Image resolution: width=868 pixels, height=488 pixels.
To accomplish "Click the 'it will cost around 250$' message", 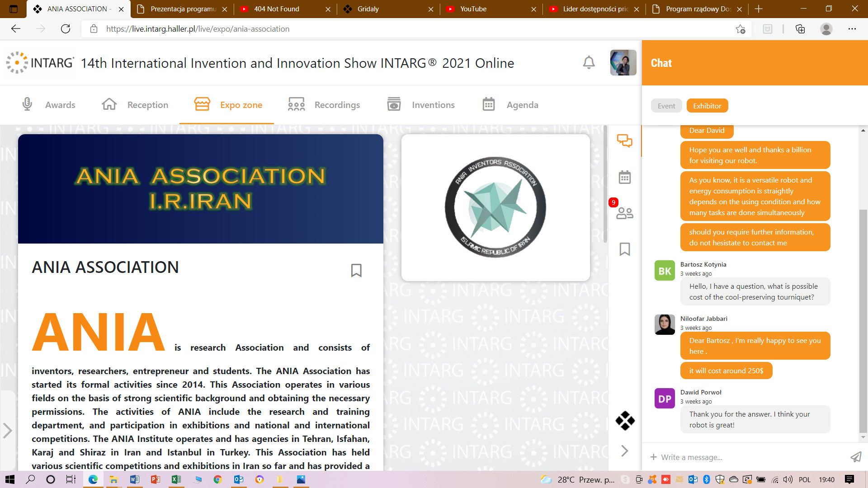I will coord(726,371).
